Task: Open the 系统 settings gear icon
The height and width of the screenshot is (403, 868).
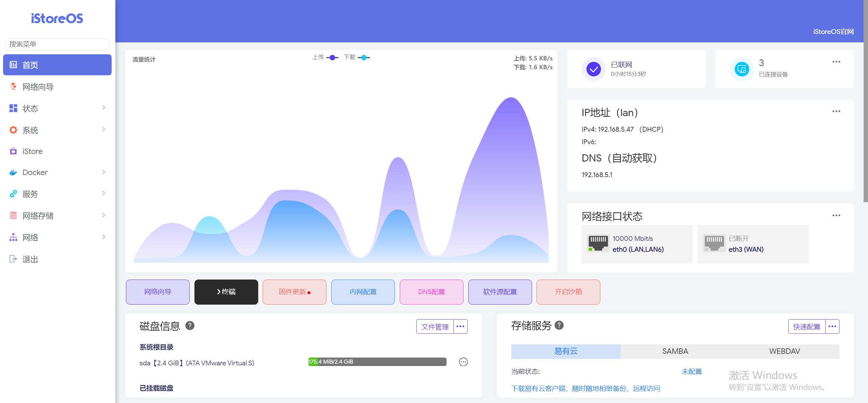Action: [13, 130]
